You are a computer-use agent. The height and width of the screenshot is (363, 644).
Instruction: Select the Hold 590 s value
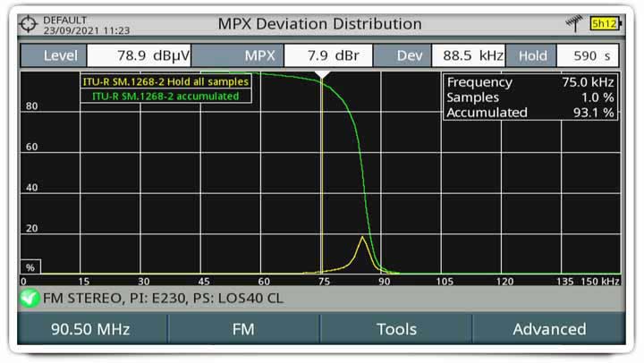click(587, 55)
